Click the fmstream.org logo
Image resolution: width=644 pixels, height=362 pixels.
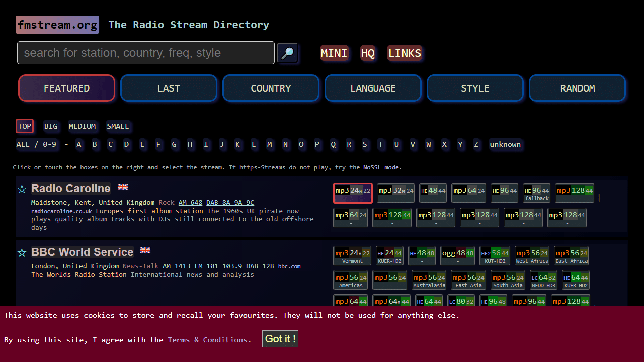coord(57,25)
